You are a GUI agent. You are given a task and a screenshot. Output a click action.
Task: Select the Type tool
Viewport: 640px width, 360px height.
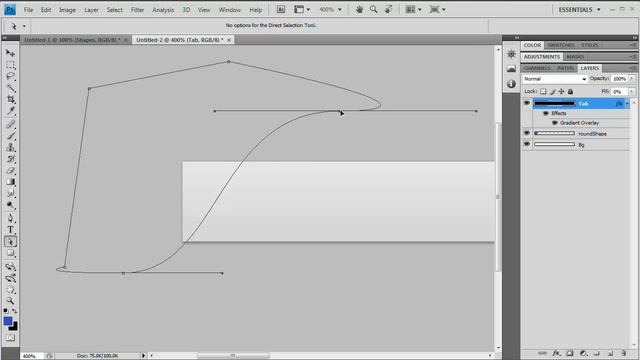point(10,230)
